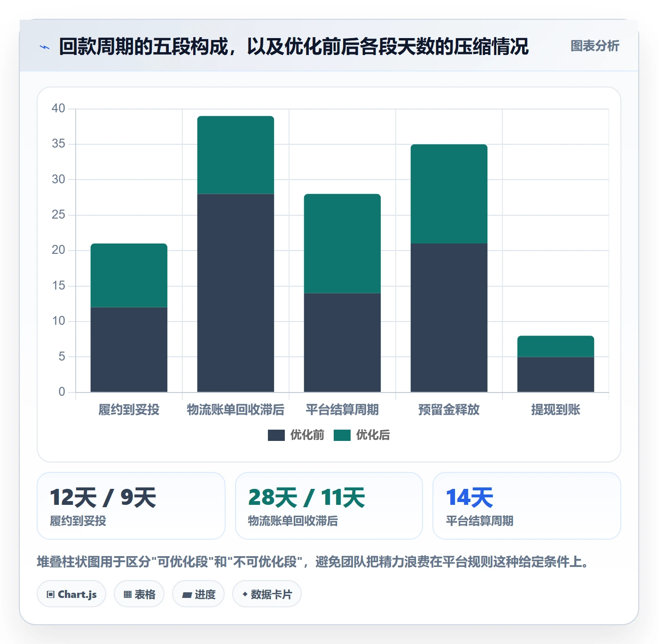The image size is (658, 644).
Task: Click the lightning icon beside the title
Action: [45, 47]
